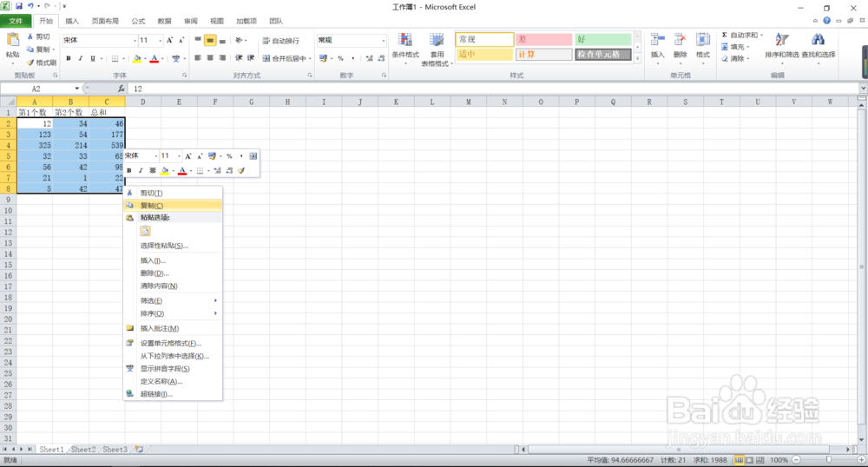
Task: Increase font size with ribbon grow-font icon
Action: pos(170,41)
